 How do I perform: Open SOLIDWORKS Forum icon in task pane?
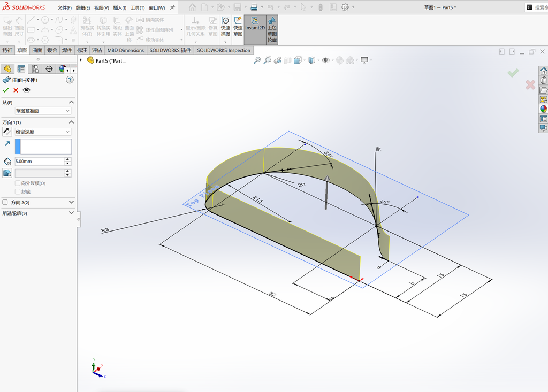tap(544, 128)
